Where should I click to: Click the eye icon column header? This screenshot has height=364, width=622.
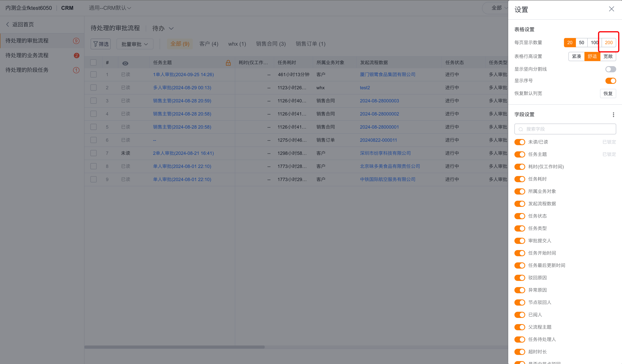tap(125, 63)
